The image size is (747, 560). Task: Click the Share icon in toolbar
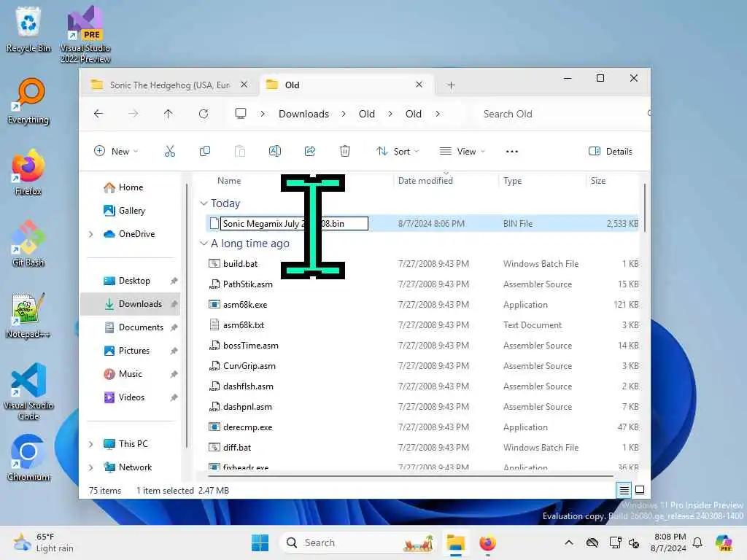[x=309, y=152]
